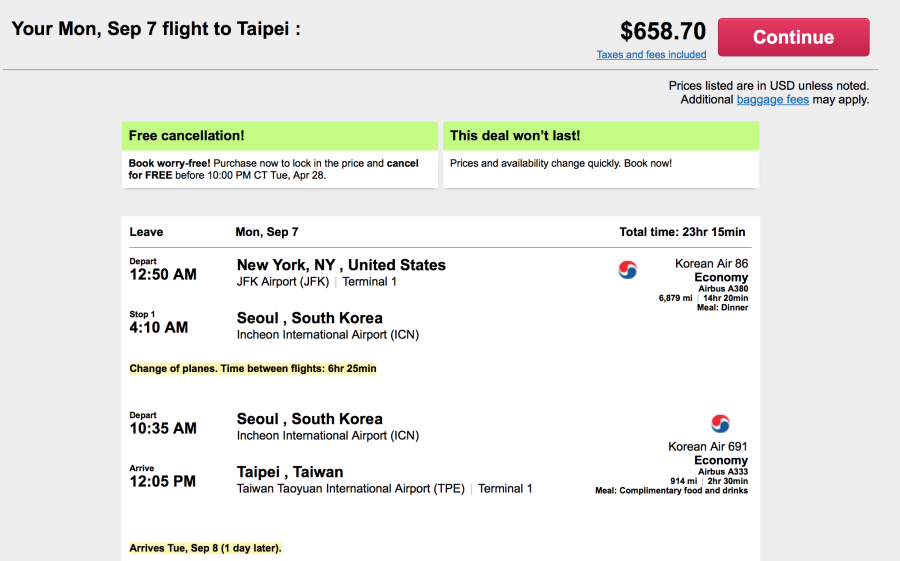Click the This deal won't last! heading
Screen dimensions: 900x561
point(515,136)
